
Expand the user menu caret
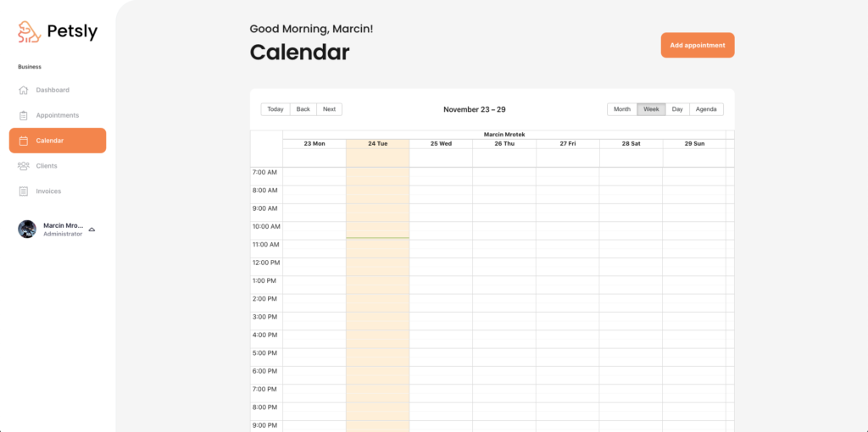pos(92,229)
